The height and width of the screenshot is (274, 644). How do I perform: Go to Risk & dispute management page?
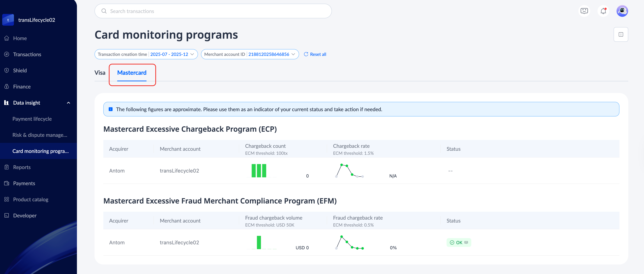click(x=40, y=135)
